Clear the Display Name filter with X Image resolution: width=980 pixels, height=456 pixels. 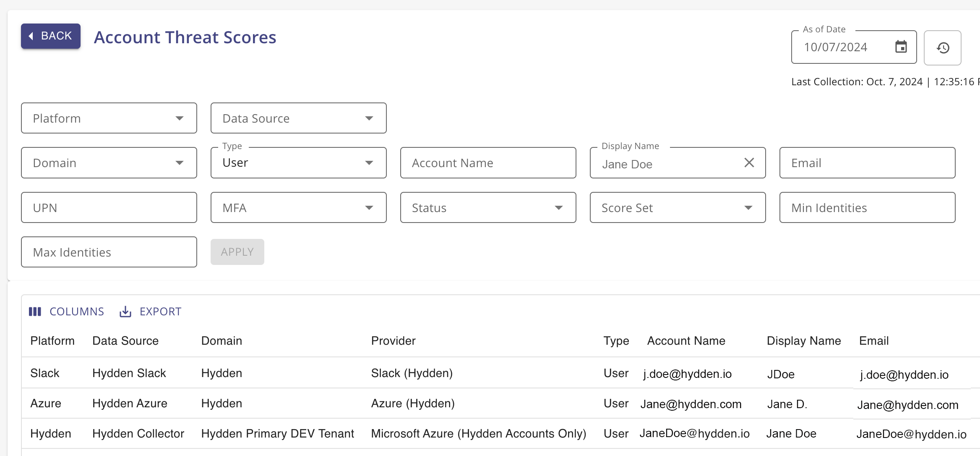click(749, 162)
